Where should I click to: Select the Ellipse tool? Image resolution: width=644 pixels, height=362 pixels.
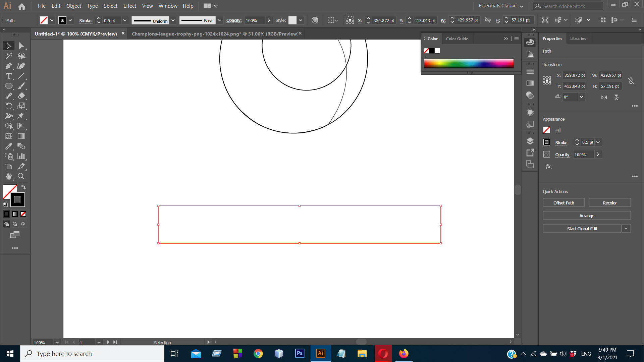(x=9, y=86)
